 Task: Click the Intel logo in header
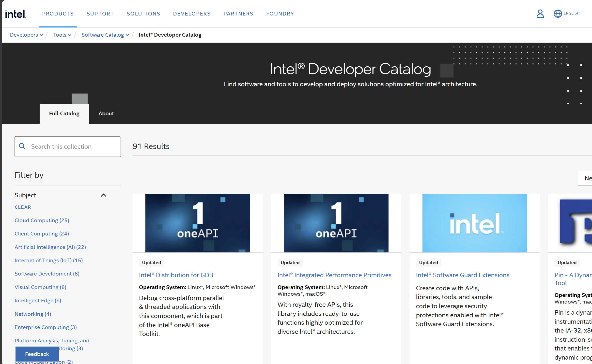16,14
